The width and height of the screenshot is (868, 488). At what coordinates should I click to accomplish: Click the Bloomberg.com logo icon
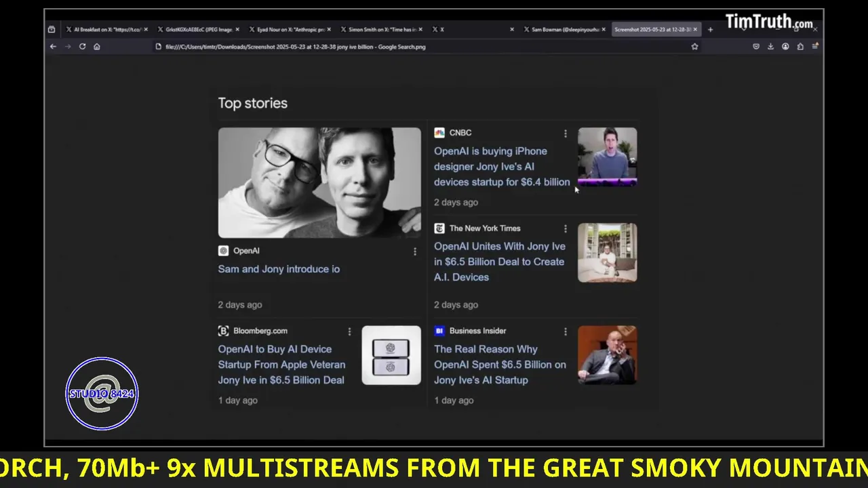click(223, 331)
